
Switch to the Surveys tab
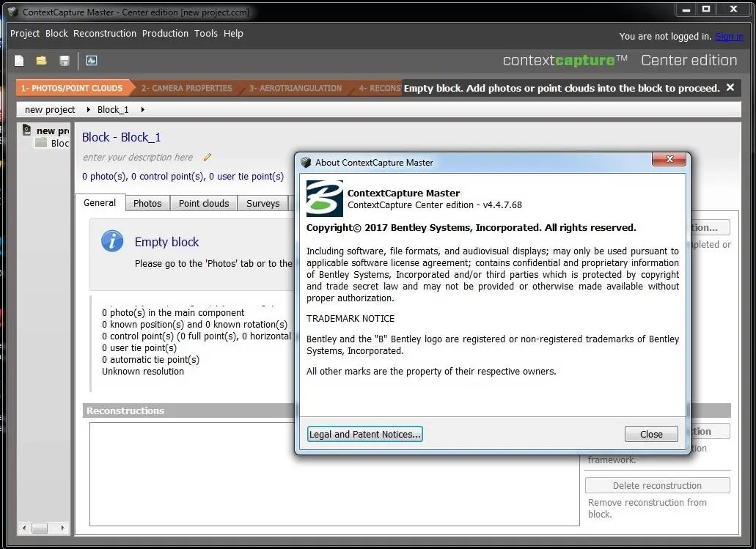click(x=263, y=204)
